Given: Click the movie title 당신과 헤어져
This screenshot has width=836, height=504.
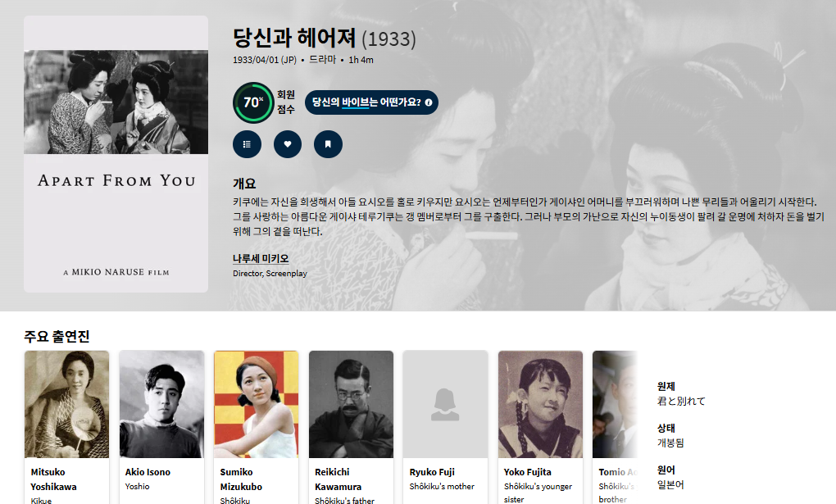Looking at the screenshot, I should point(294,38).
